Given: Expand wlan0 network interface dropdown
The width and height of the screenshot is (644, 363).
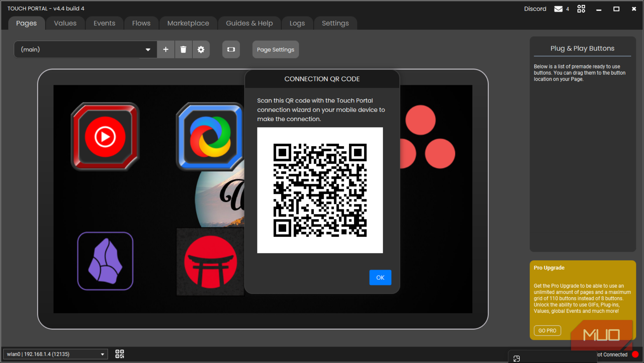Looking at the screenshot, I should tap(56, 354).
